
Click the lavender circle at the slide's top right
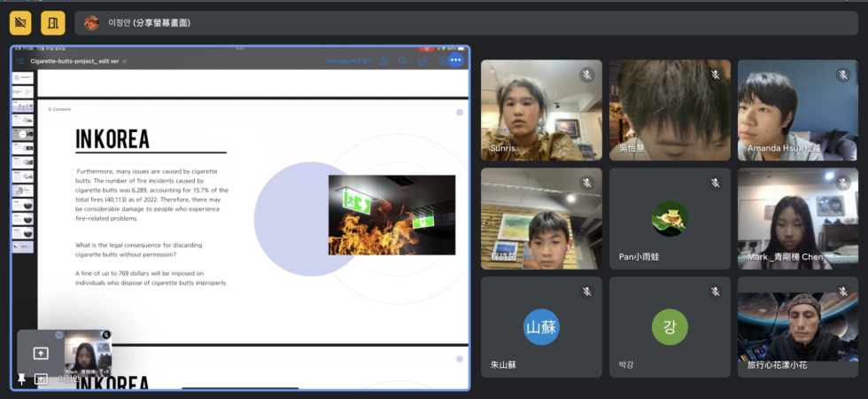click(x=459, y=113)
